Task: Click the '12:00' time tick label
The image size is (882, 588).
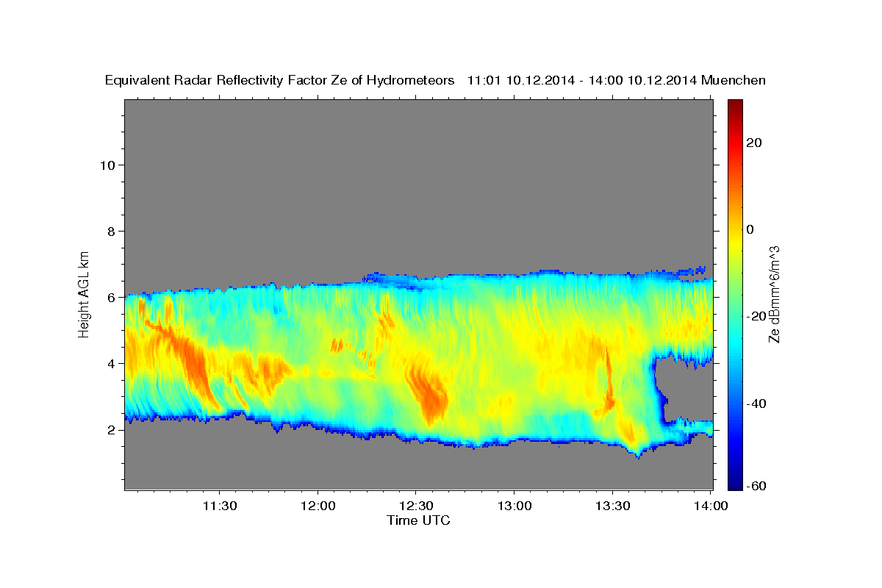Action: point(318,506)
